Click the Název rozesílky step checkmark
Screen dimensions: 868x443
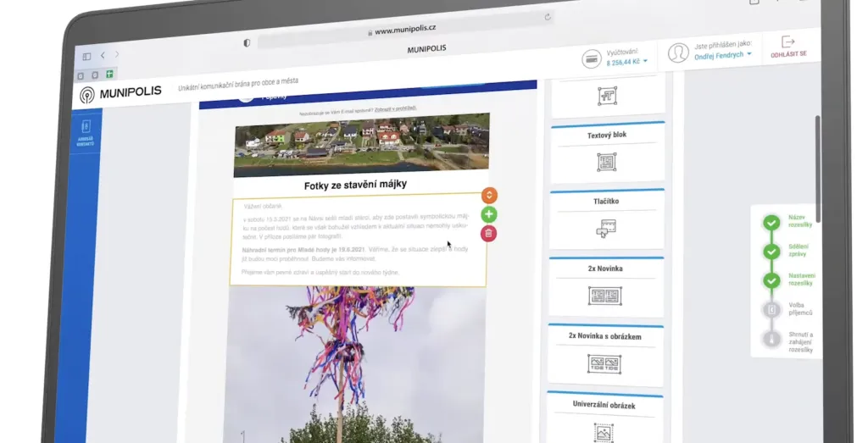pyautogui.click(x=771, y=222)
